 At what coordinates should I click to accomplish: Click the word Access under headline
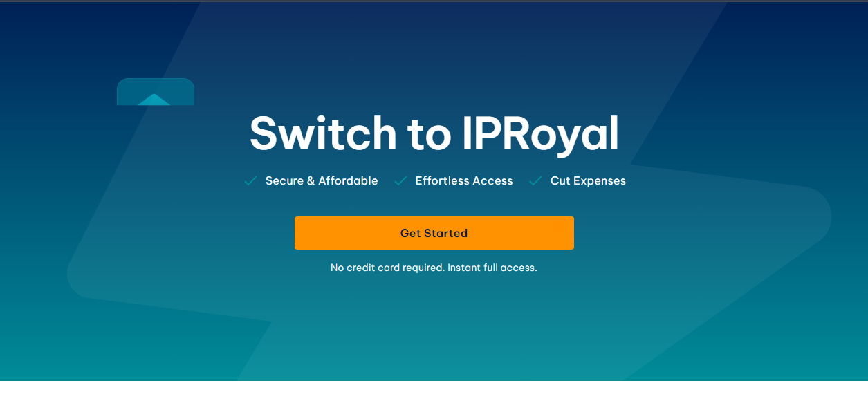493,181
